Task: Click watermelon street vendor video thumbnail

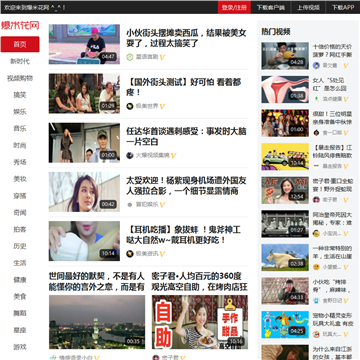Action: point(84,44)
